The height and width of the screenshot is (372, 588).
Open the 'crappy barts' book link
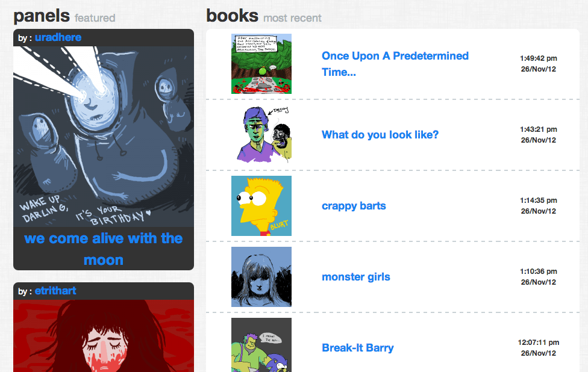pos(354,206)
